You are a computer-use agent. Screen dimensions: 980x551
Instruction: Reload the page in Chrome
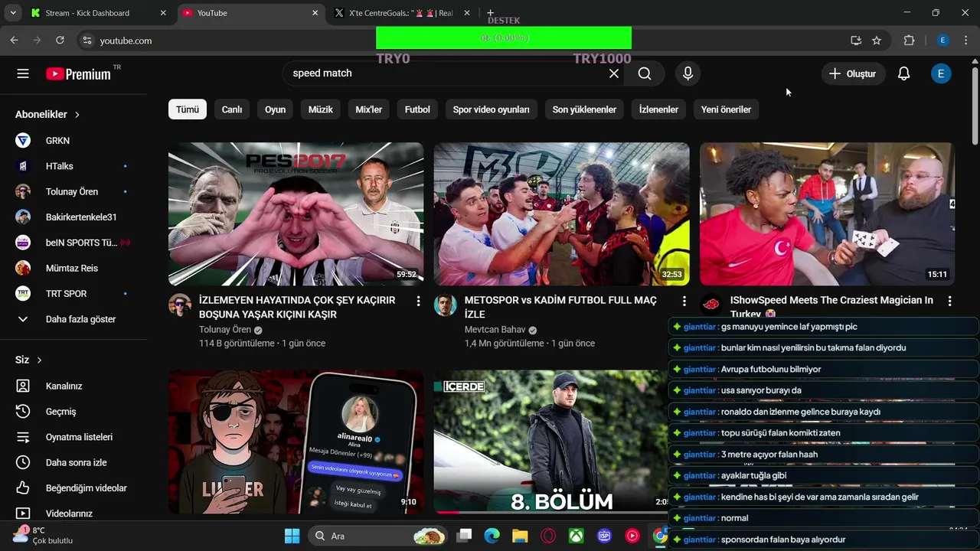[60, 41]
